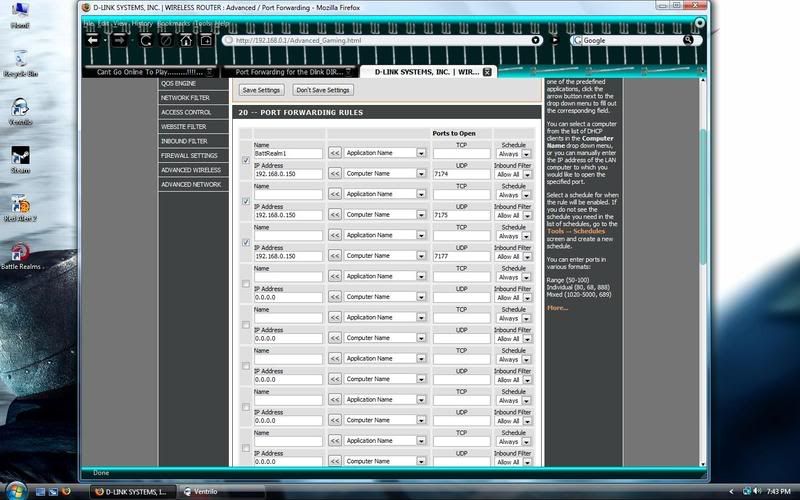Open the Steam desktop shortcut
800x500 pixels.
[20, 162]
